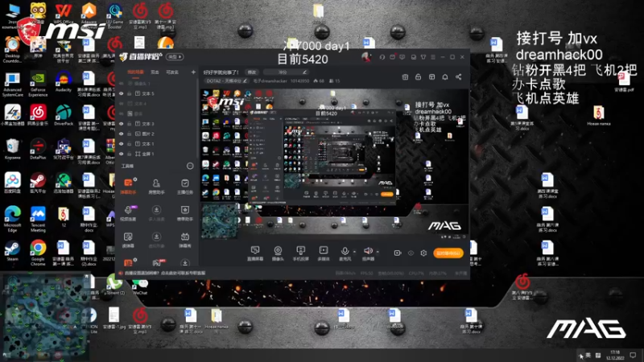
Task: Add 多媒体 media source
Action: pos(324,253)
